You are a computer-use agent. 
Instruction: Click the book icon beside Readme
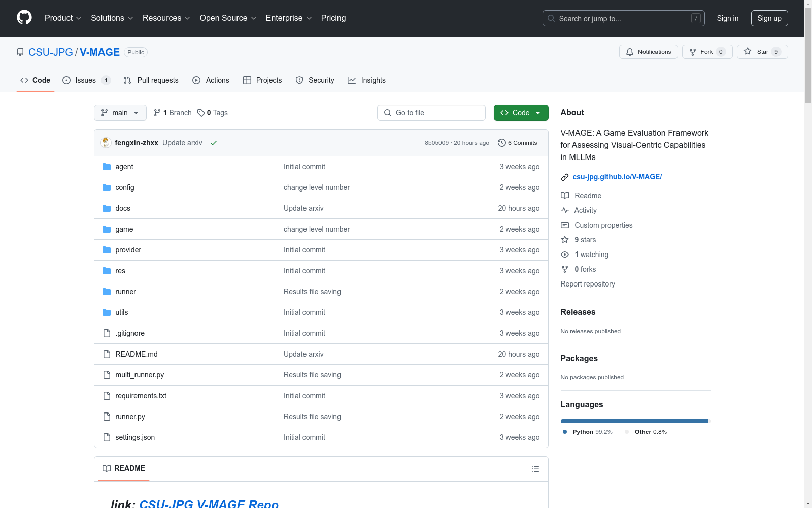point(565,196)
